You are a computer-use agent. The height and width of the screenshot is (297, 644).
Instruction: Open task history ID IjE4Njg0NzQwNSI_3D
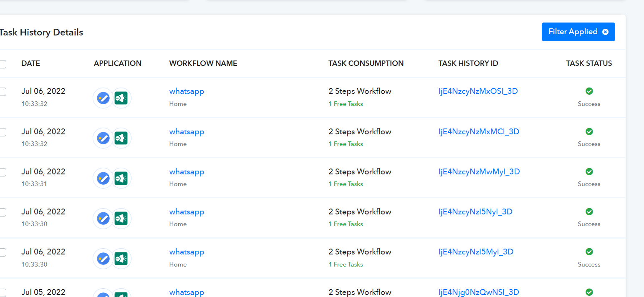click(479, 292)
